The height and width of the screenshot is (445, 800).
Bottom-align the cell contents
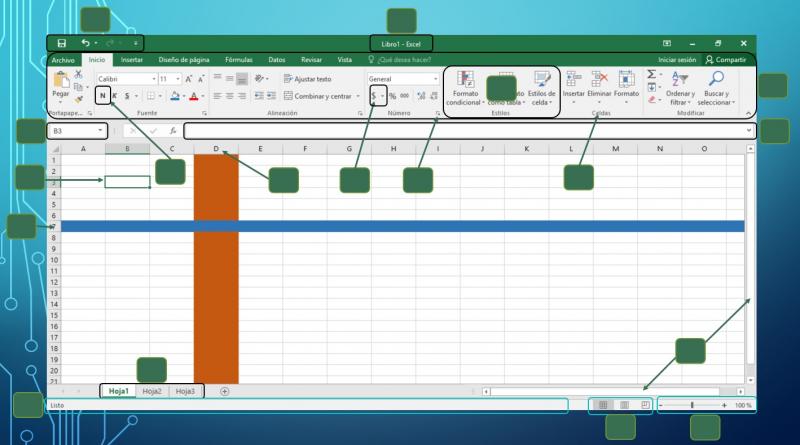(242, 79)
